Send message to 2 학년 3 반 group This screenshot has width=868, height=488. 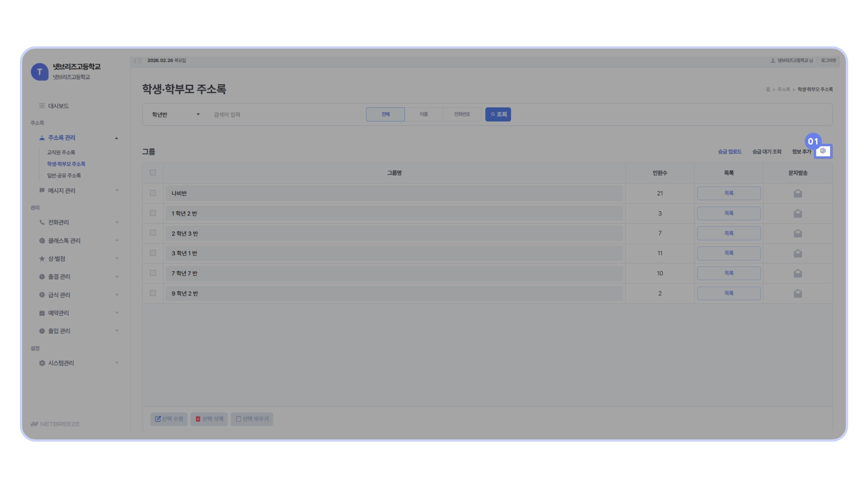[798, 233]
